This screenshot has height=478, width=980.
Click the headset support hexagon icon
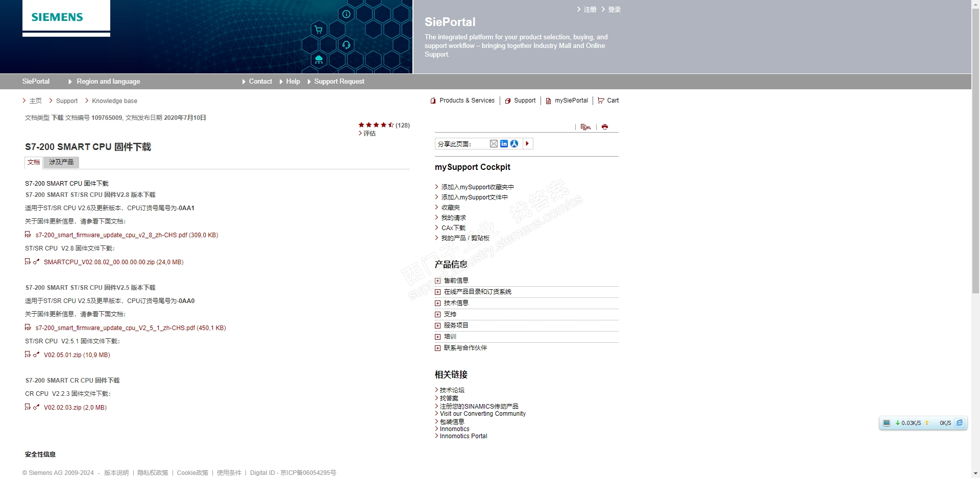tap(346, 45)
